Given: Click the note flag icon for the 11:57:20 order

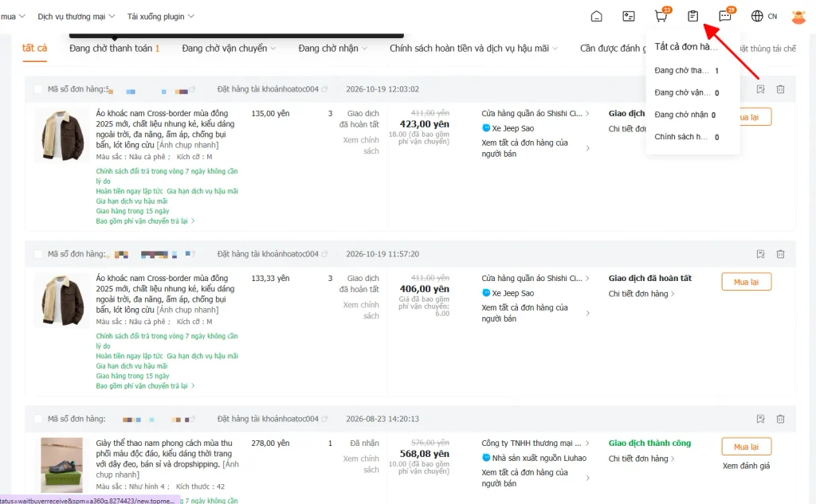Looking at the screenshot, I should pos(760,254).
